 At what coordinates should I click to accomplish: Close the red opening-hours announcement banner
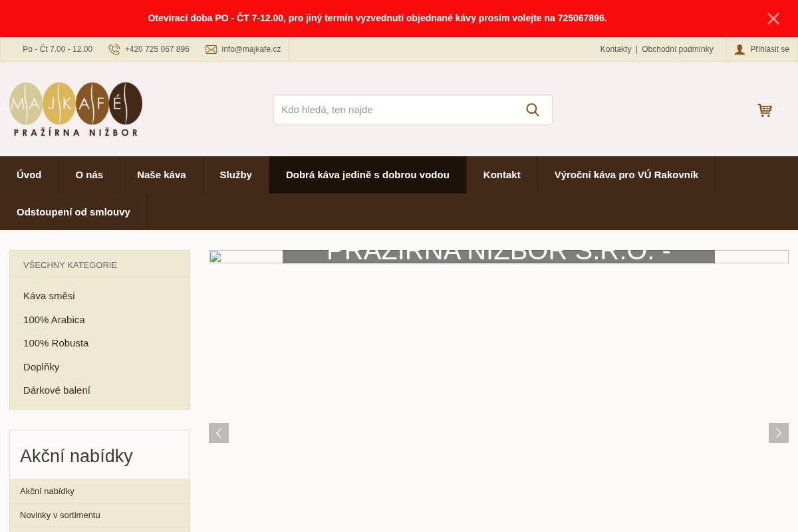click(x=773, y=19)
